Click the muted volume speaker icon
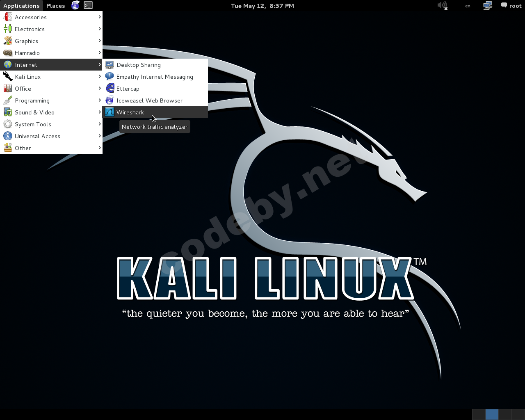Screen dimensions: 525x420 (442, 6)
